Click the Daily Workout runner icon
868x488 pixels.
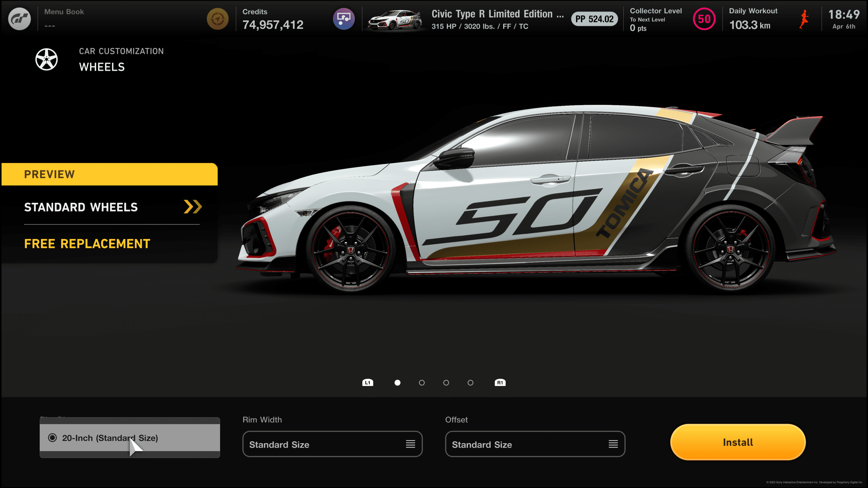click(804, 19)
